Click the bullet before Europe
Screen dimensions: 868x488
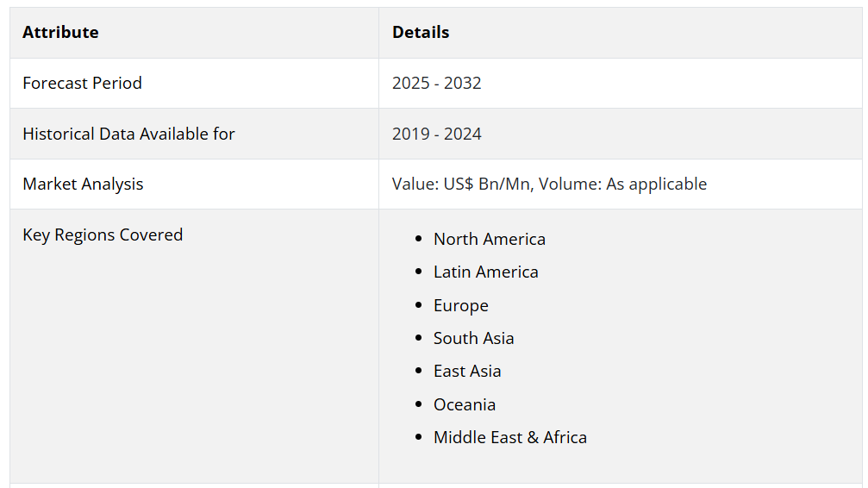click(419, 305)
